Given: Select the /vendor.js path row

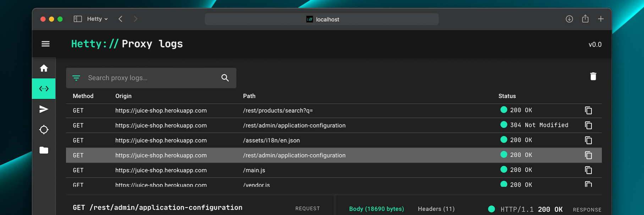Looking at the screenshot, I should (x=257, y=185).
